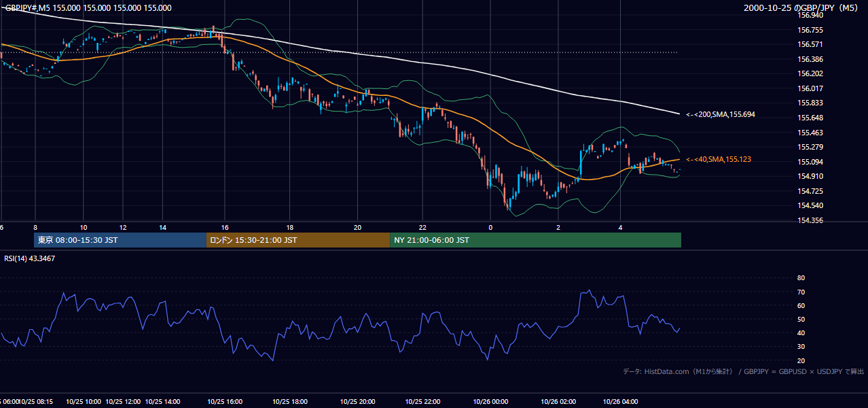
Task: Click price axis value 155.833
Action: pos(810,103)
